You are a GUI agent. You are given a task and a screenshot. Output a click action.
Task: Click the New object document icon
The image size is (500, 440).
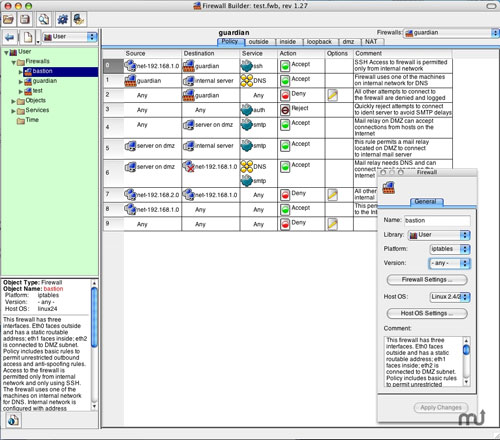pos(28,37)
